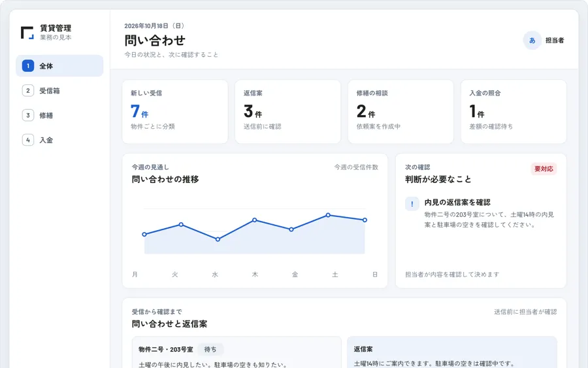This screenshot has width=588, height=368.
Task: Click the chart data point for 日
Action: (365, 220)
